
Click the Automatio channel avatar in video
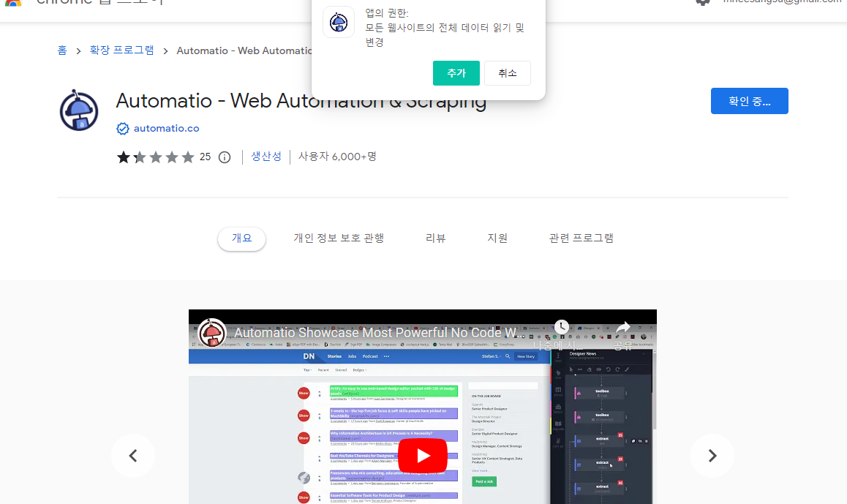(x=212, y=332)
